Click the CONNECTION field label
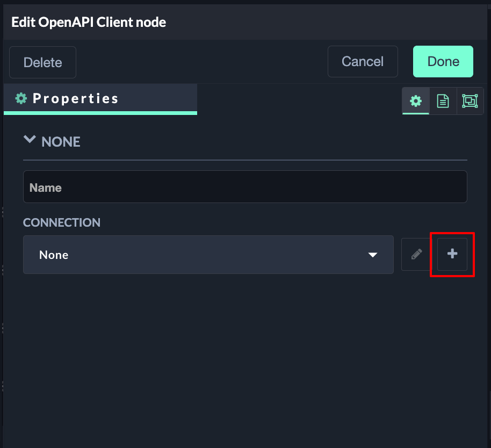The height and width of the screenshot is (448, 491). click(x=62, y=222)
